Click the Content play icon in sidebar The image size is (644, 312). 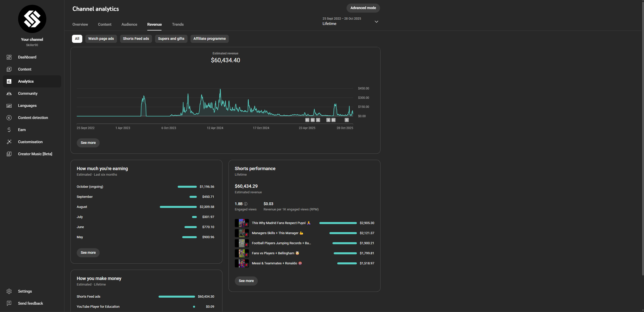pos(9,69)
